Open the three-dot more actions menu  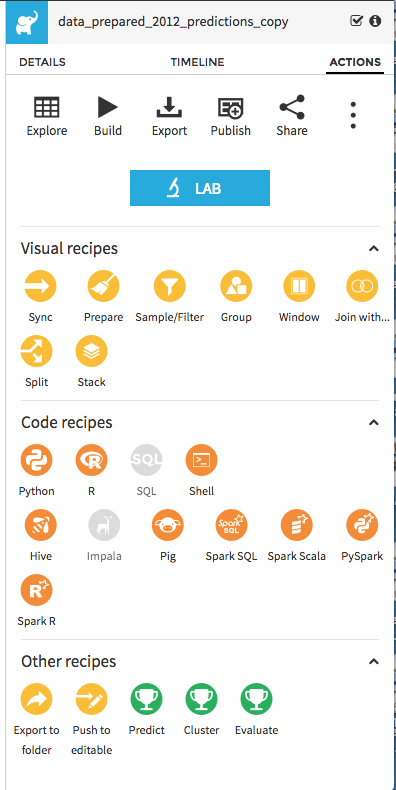click(x=353, y=115)
